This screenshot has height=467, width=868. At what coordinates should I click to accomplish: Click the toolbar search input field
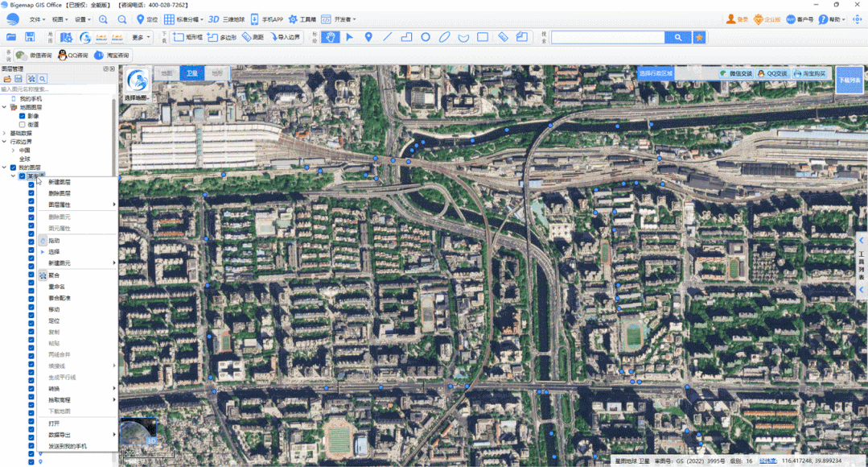click(x=608, y=37)
